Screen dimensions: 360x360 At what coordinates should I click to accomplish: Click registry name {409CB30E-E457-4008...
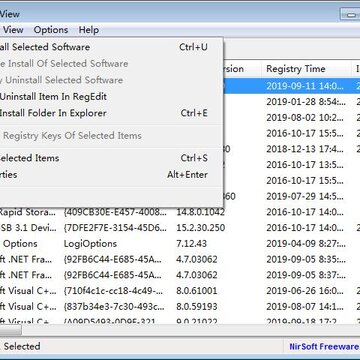pos(115,212)
